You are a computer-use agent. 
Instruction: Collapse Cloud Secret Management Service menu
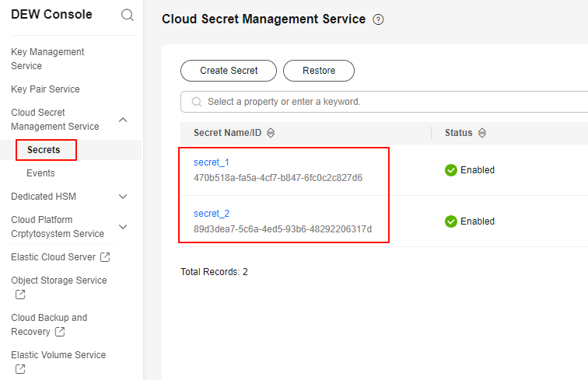pyautogui.click(x=123, y=120)
